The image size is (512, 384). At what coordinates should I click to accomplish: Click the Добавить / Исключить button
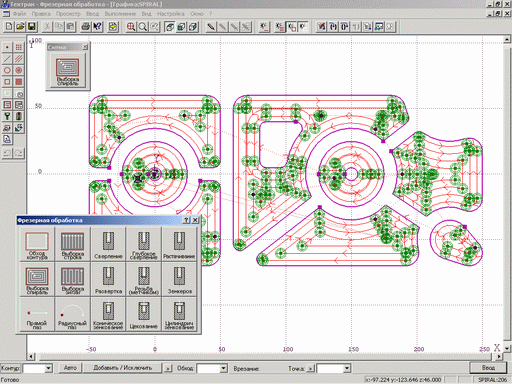(x=123, y=368)
